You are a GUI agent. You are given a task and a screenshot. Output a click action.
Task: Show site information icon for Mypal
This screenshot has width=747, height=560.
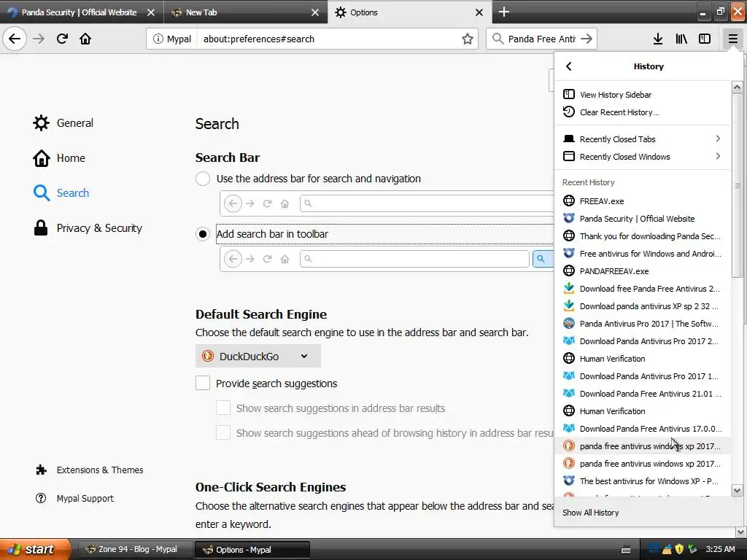pos(158,39)
